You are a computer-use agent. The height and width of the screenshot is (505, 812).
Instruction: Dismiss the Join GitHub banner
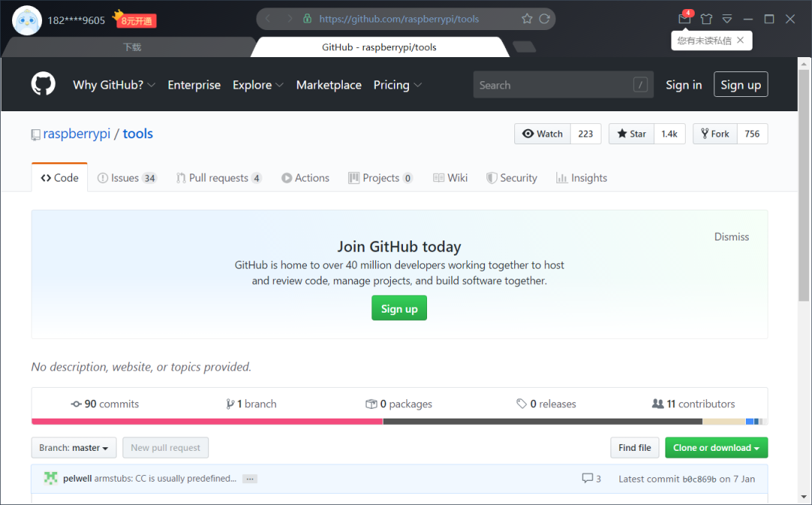tap(732, 237)
